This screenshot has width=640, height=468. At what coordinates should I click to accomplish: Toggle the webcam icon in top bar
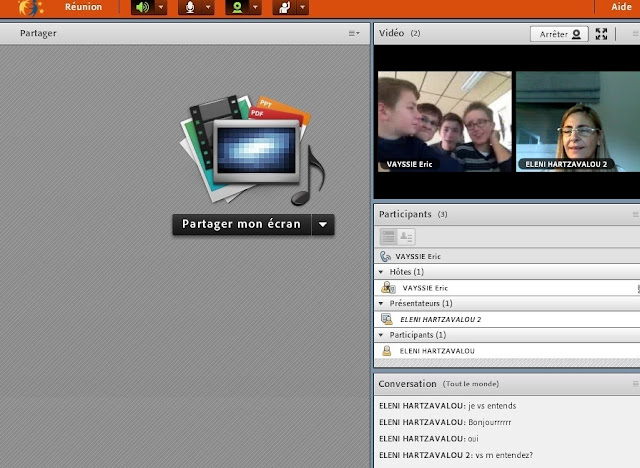[237, 7]
